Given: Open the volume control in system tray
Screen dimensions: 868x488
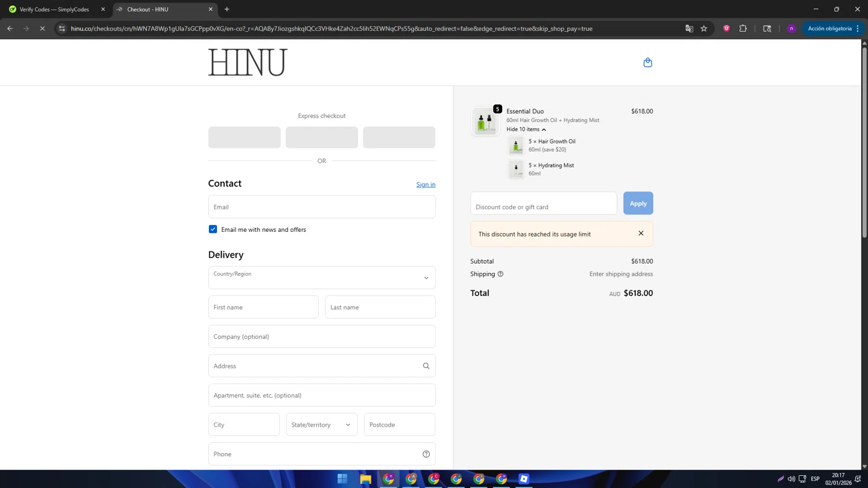Looking at the screenshot, I should pos(791,479).
